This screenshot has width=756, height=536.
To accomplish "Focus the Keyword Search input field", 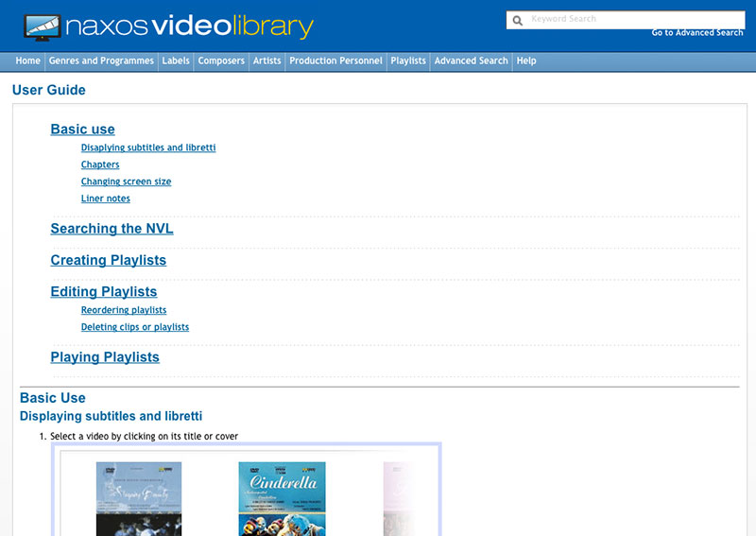I will click(633, 19).
